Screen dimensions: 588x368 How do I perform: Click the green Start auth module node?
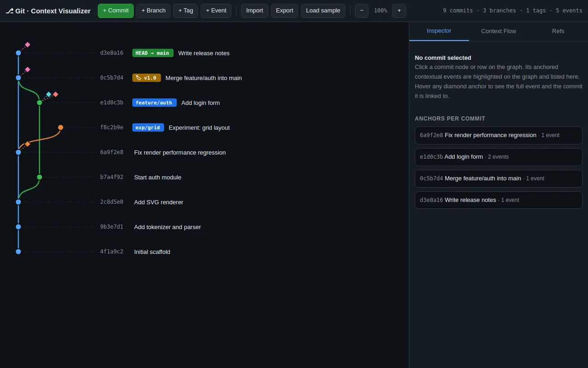pos(40,177)
